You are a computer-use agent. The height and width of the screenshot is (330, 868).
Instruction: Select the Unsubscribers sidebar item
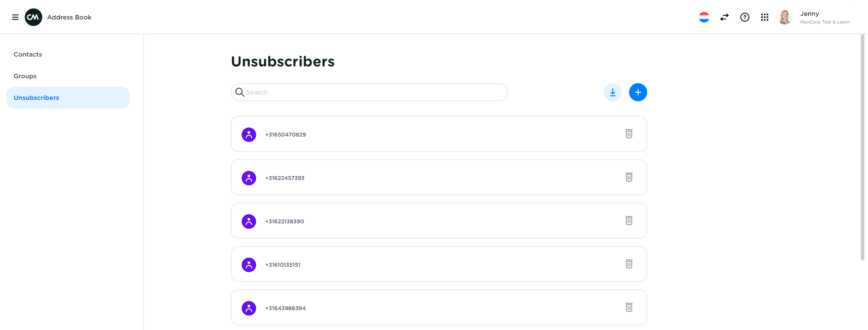pos(36,98)
